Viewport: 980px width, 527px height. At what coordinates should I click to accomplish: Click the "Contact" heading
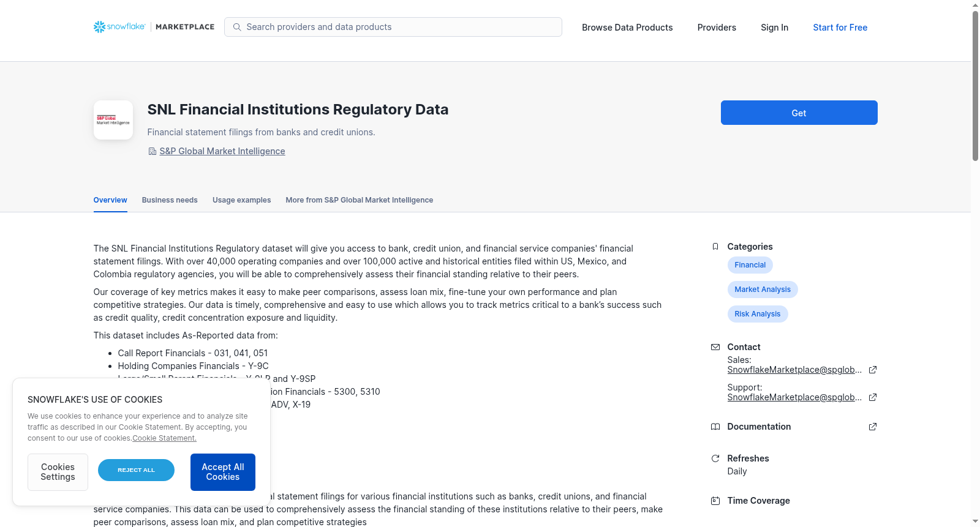(x=744, y=347)
